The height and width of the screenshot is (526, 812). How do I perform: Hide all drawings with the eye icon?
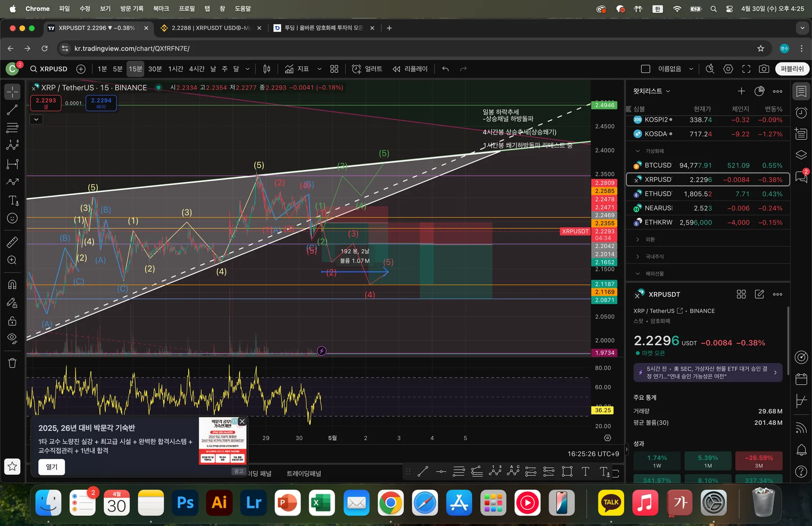[12, 338]
